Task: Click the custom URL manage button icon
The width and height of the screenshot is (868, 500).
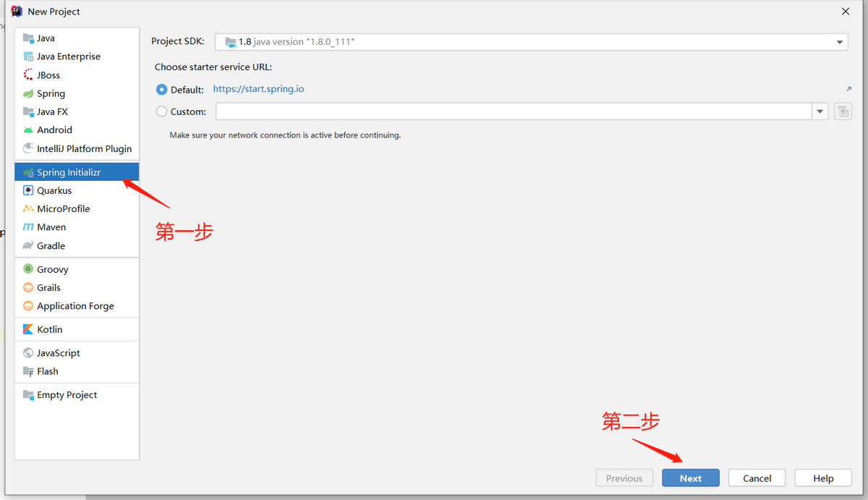Action: click(x=843, y=111)
